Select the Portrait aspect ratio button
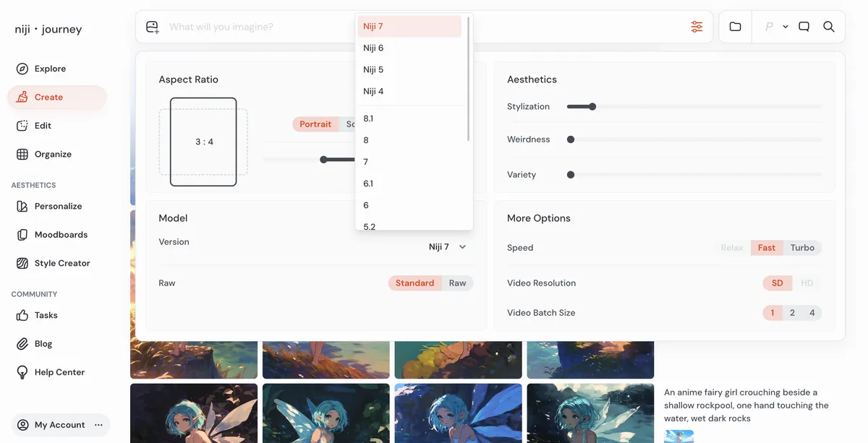The height and width of the screenshot is (443, 868). 315,124
